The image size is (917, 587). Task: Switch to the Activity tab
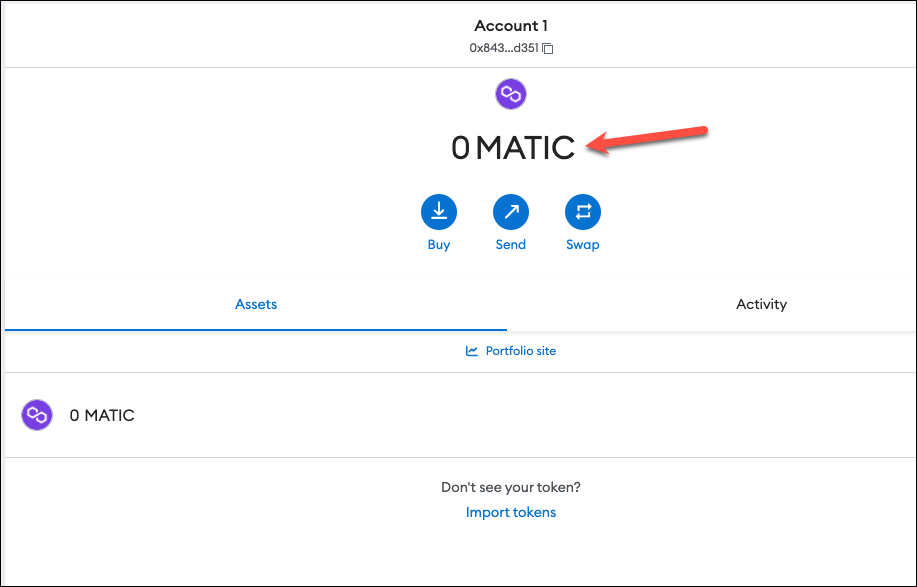coord(761,304)
